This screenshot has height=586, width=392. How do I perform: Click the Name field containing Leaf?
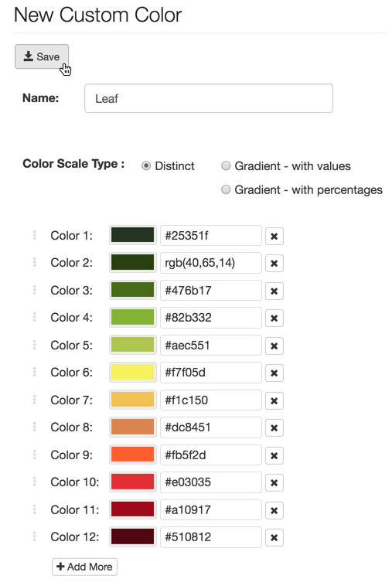point(209,98)
